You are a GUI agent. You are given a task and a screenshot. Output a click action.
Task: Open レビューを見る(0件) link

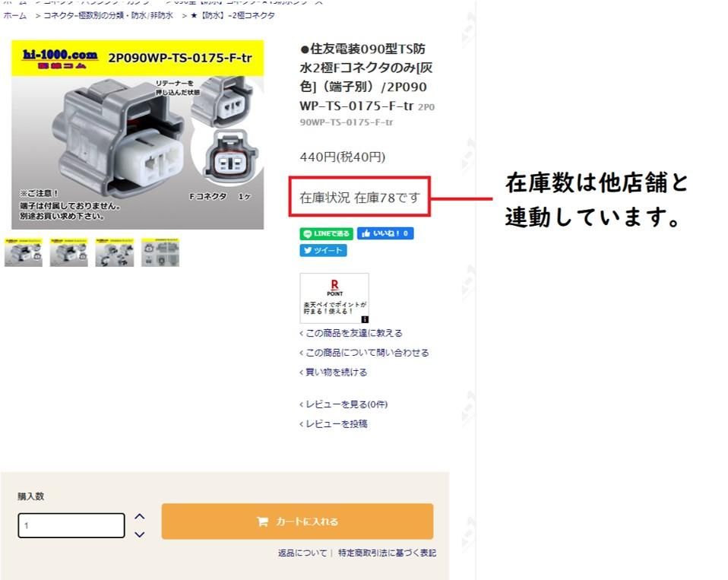click(346, 404)
